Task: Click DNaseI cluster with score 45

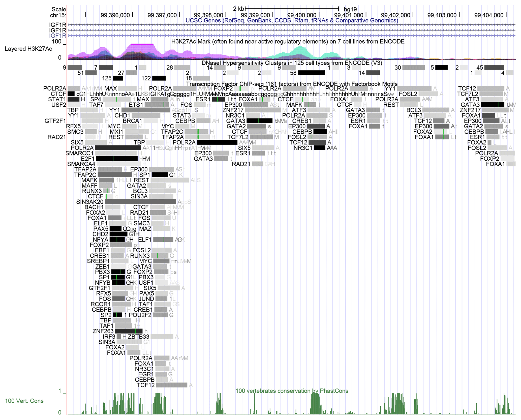Action: point(494,67)
